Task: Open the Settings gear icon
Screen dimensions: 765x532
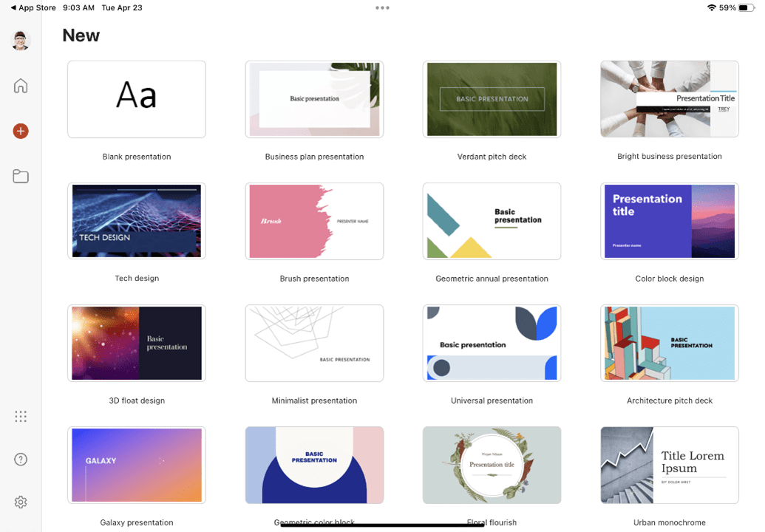Action: point(20,502)
